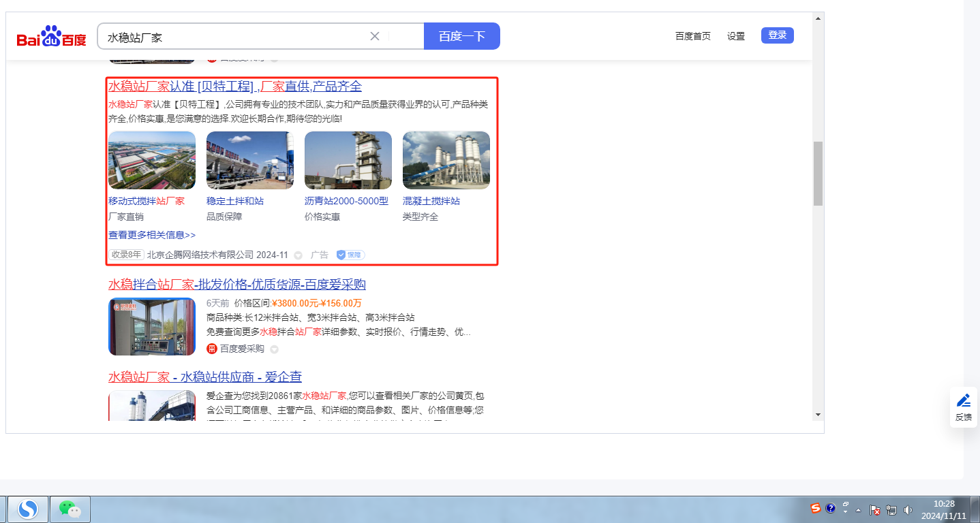Screen dimensions: 980x523
Task: Click the 沥青站2000-5000型 thumbnail image
Action: coord(348,160)
